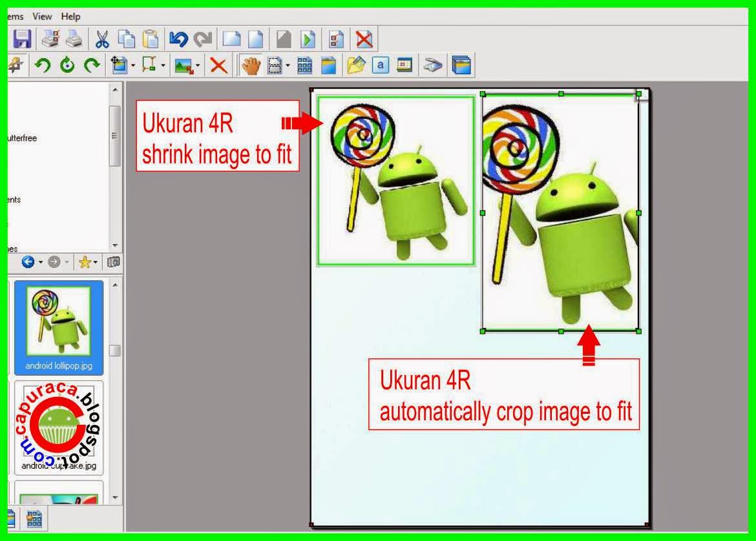
Task: Click the image position tool icon
Action: coord(119,65)
